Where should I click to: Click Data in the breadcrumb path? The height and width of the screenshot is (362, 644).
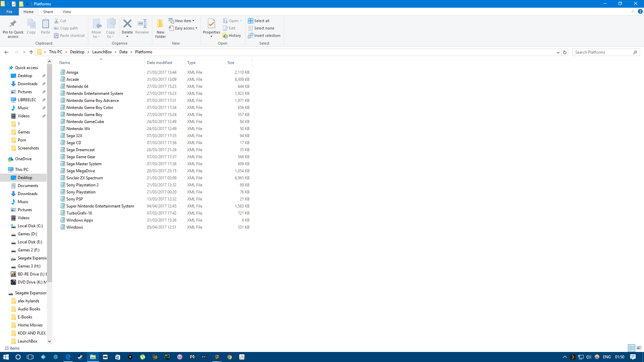tap(123, 52)
